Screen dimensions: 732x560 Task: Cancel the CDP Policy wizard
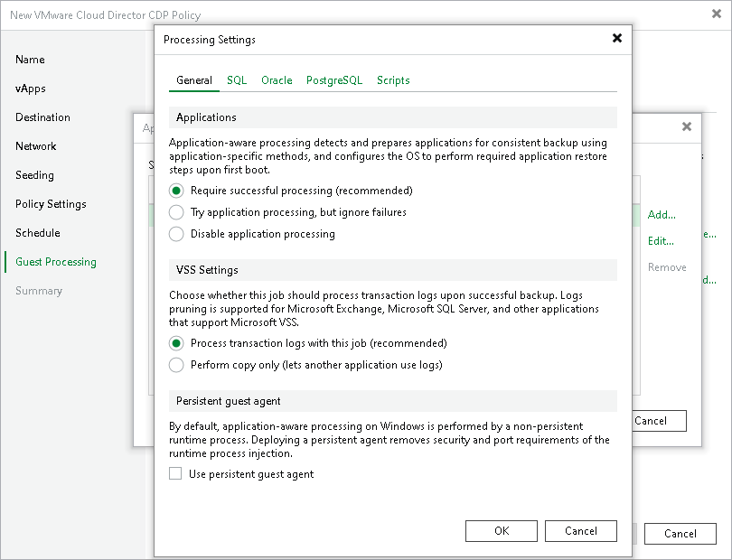click(x=680, y=534)
